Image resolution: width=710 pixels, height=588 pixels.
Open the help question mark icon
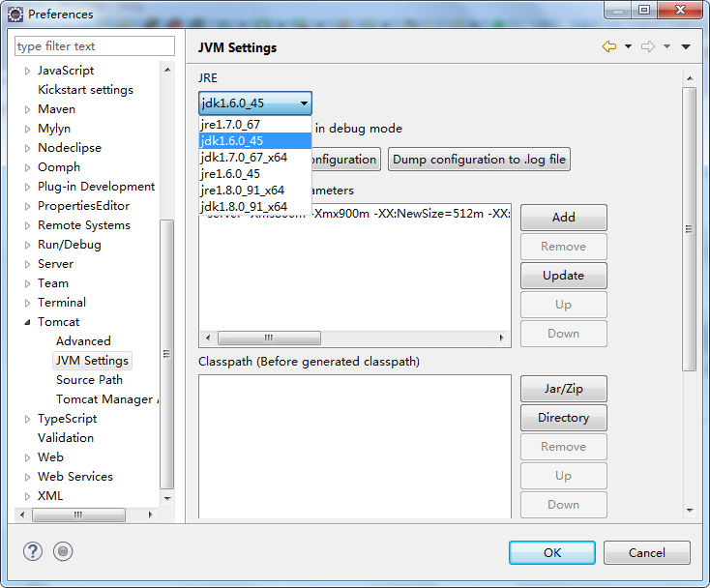[x=33, y=551]
